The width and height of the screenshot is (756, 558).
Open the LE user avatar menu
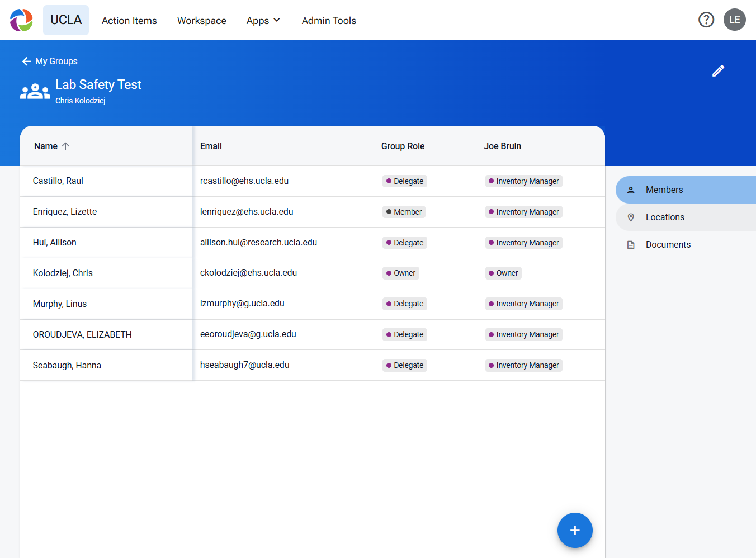[735, 20]
